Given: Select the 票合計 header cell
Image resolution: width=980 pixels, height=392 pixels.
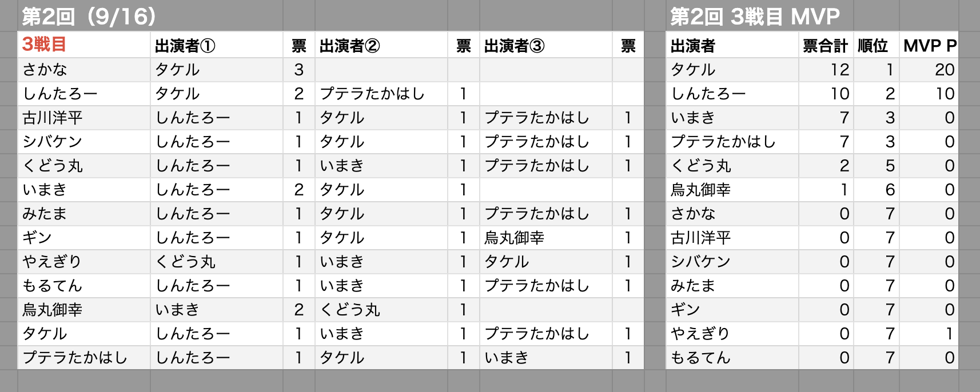Looking at the screenshot, I should pyautogui.click(x=824, y=46).
